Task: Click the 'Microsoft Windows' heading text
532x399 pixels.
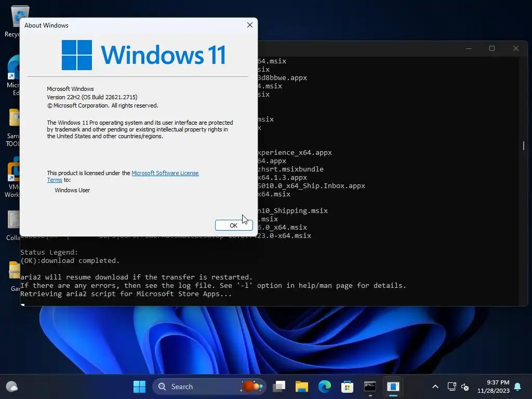Action: tap(70, 89)
